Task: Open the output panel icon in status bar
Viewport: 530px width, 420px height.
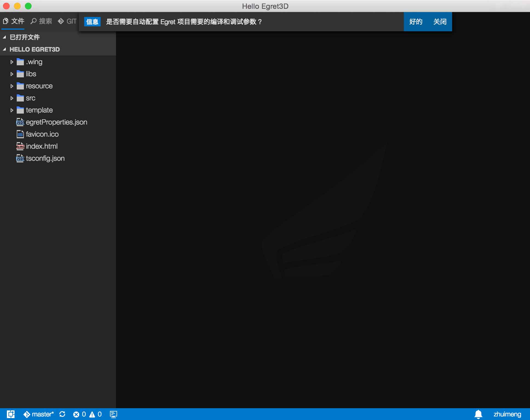Action: point(114,414)
